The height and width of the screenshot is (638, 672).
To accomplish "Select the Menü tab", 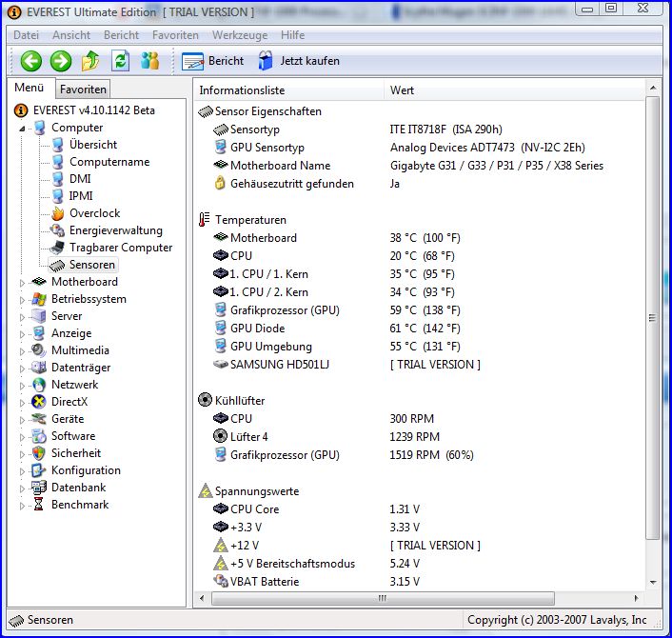I will pos(30,88).
